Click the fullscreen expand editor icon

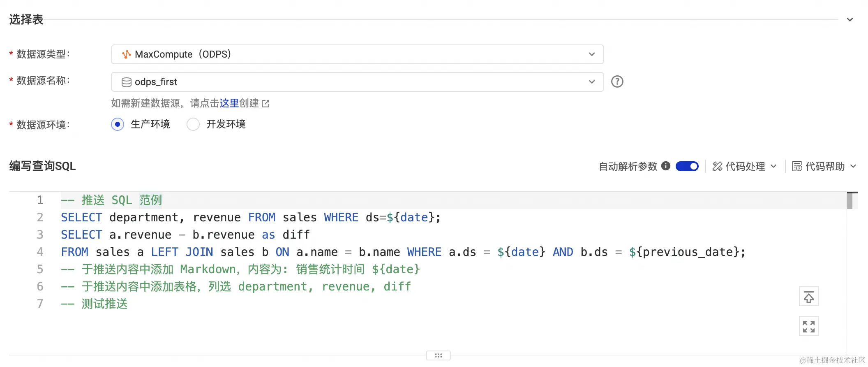pos(808,326)
